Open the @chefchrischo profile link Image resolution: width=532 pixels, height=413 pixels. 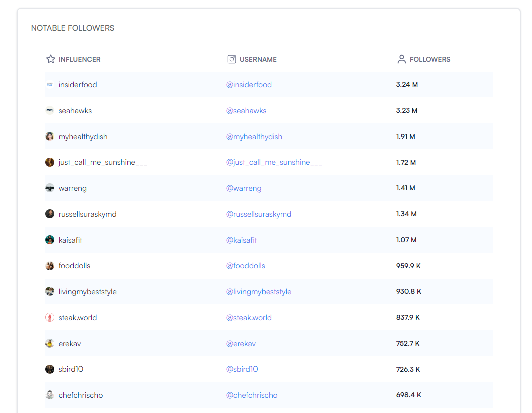pyautogui.click(x=252, y=395)
